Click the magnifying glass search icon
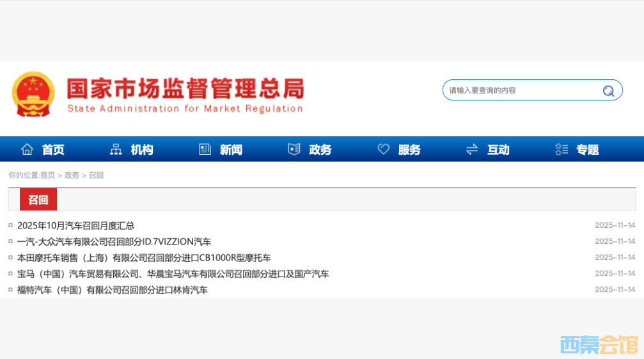This screenshot has width=644, height=359. pos(608,90)
